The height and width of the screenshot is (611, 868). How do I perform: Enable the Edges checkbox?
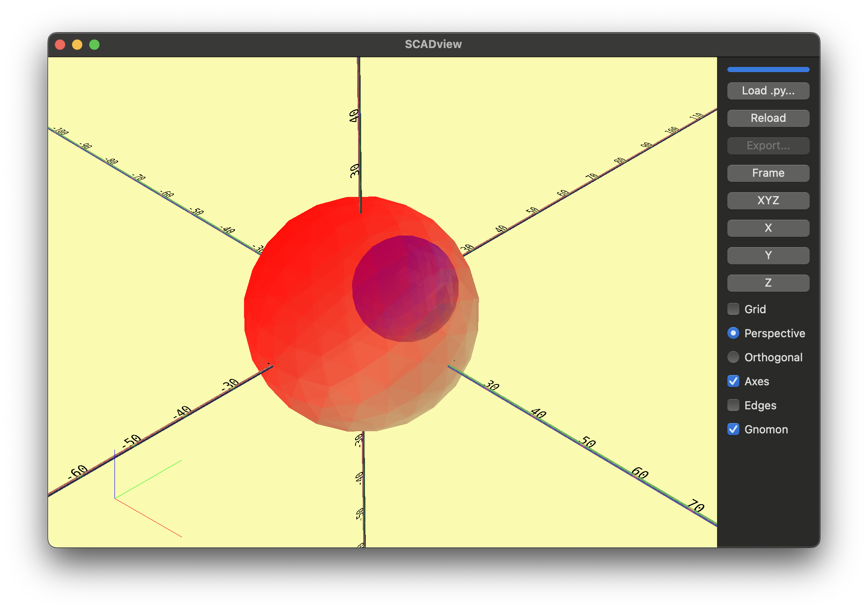[x=733, y=405]
